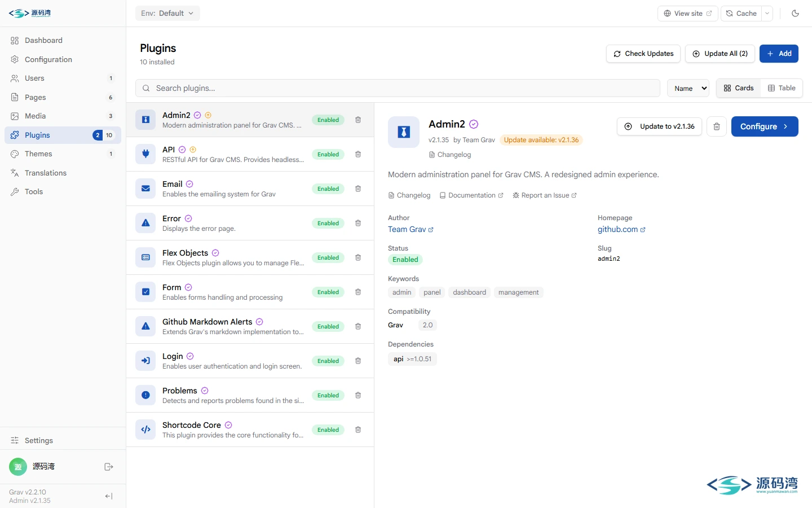Delete the Admin2 plugin in list row
The width and height of the screenshot is (812, 508).
[x=358, y=120]
